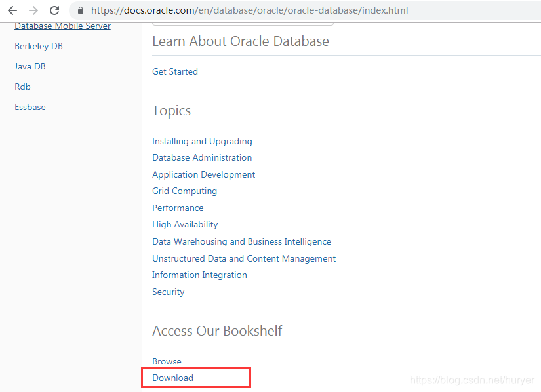The image size is (541, 392).
Task: Open Berkeley DB in the sidebar
Action: click(x=39, y=46)
